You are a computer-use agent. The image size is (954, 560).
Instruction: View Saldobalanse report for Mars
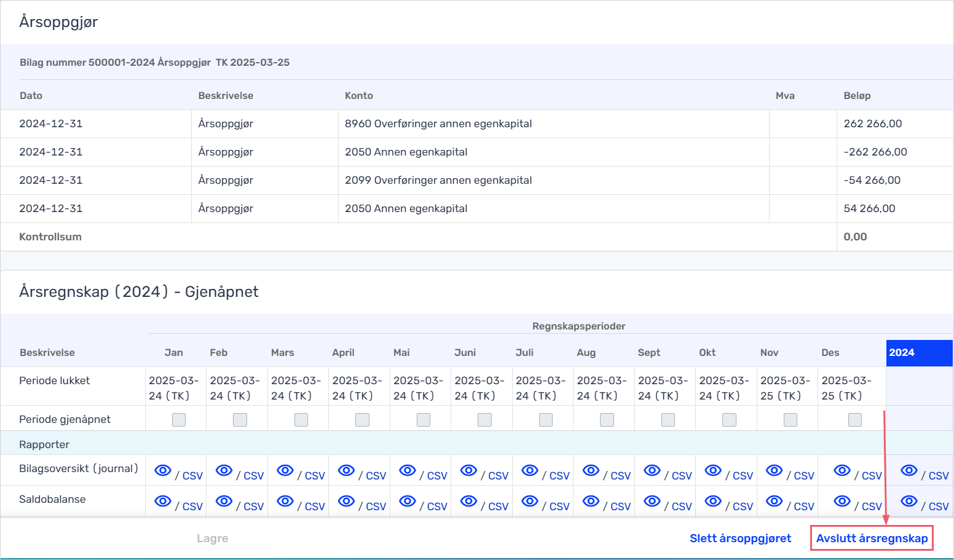pyautogui.click(x=285, y=501)
